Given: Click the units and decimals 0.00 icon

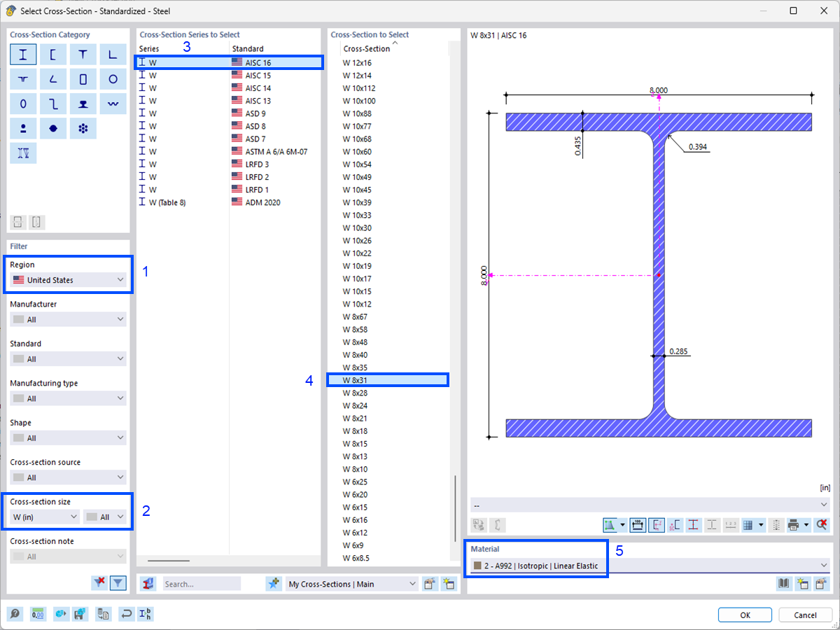Looking at the screenshot, I should pyautogui.click(x=38, y=614).
